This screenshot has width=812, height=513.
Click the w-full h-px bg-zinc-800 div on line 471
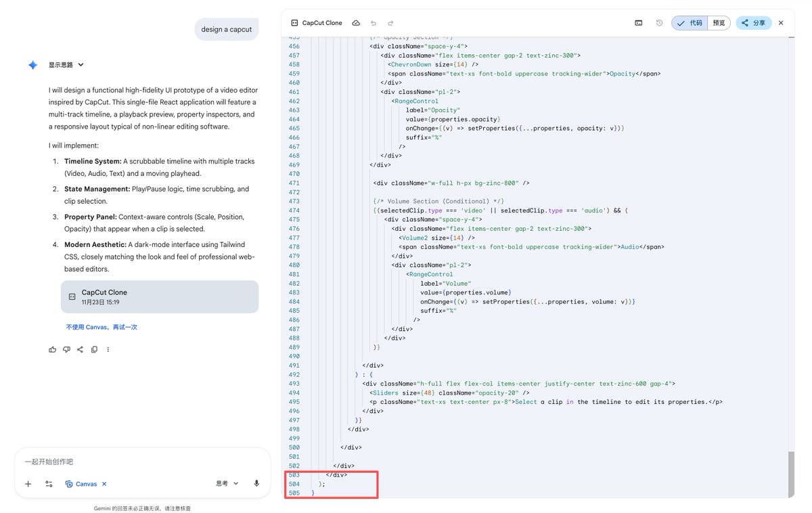coord(451,183)
